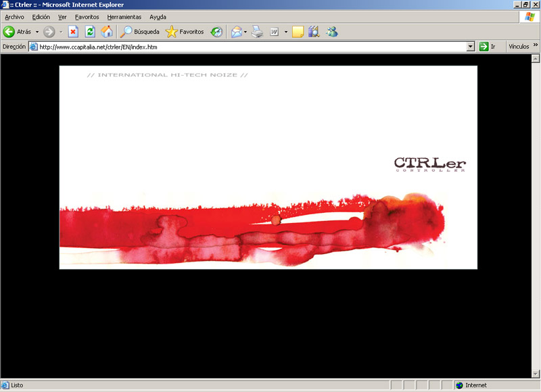Image resolution: width=541 pixels, height=392 pixels.
Task: Click the Forward arrow button
Action: pyautogui.click(x=49, y=32)
